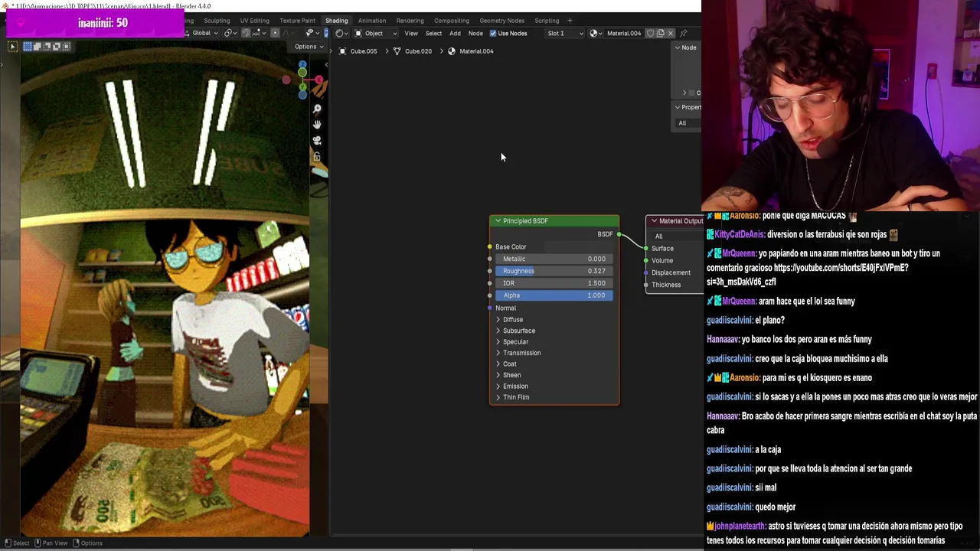
Task: Open the pivot point link dropdown
Action: click(x=230, y=33)
